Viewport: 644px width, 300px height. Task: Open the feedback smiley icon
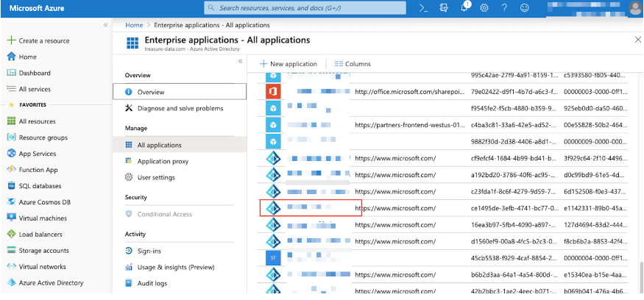tap(525, 7)
